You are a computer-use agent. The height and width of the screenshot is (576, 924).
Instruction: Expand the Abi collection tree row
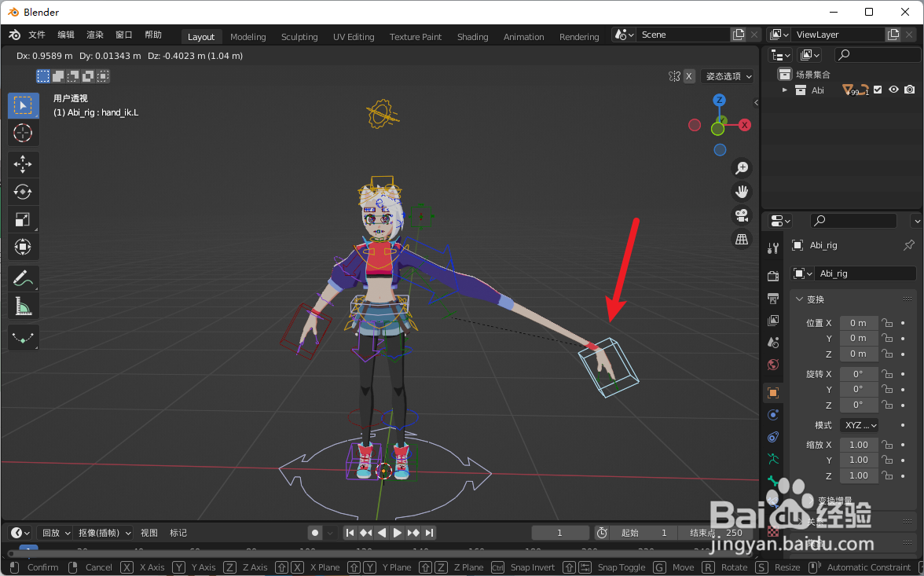click(784, 90)
